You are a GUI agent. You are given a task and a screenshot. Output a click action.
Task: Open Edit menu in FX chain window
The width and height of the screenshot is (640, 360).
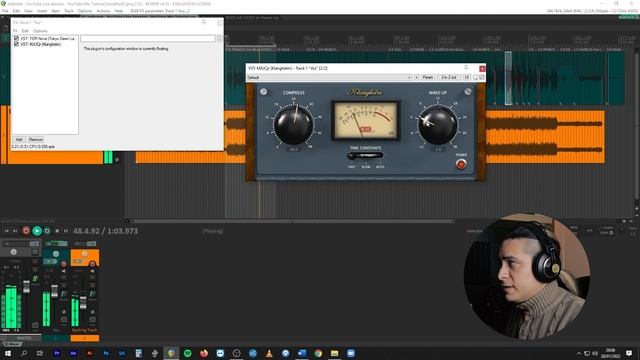(x=25, y=31)
